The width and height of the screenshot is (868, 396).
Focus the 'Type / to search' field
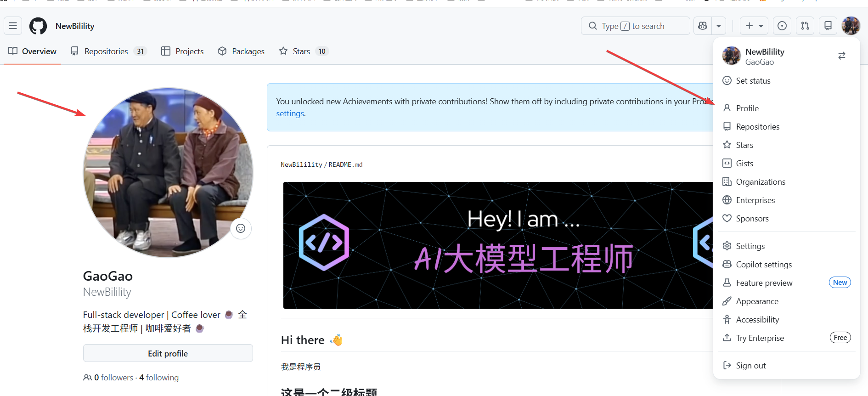[x=635, y=26]
